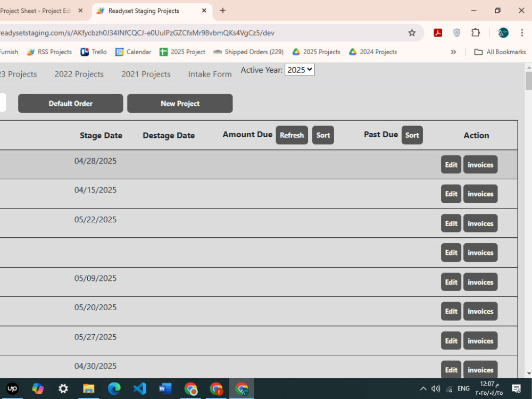This screenshot has height=399, width=532.
Task: Bookmark this page with the star icon
Action: pos(412,33)
